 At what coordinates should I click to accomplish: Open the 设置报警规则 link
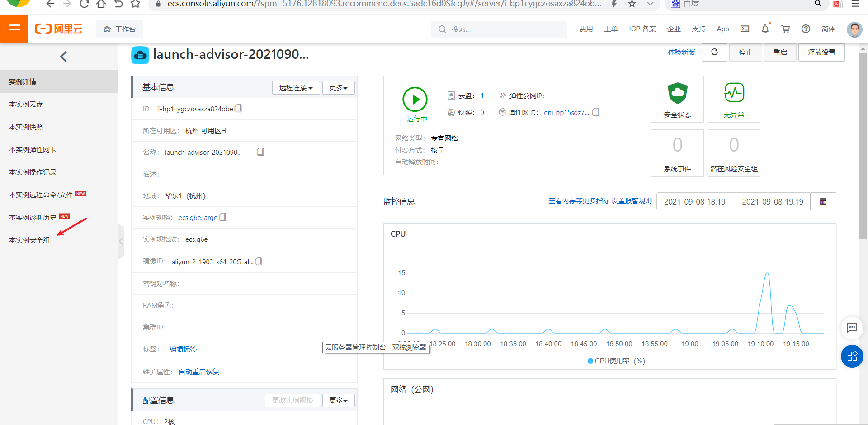(632, 201)
